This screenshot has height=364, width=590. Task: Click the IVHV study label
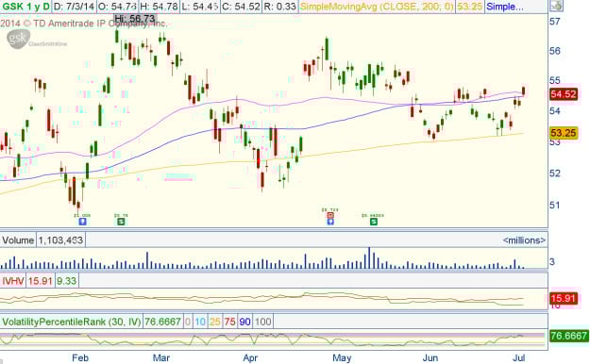[13, 281]
